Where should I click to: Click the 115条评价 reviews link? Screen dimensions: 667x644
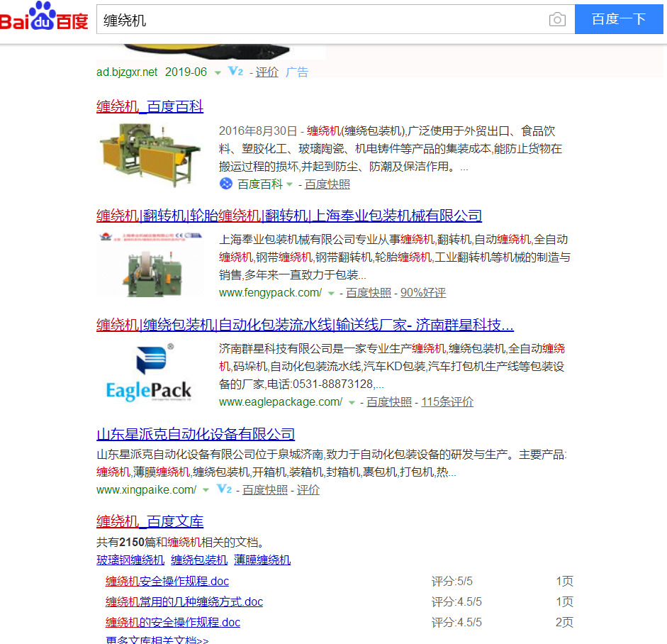tap(447, 402)
